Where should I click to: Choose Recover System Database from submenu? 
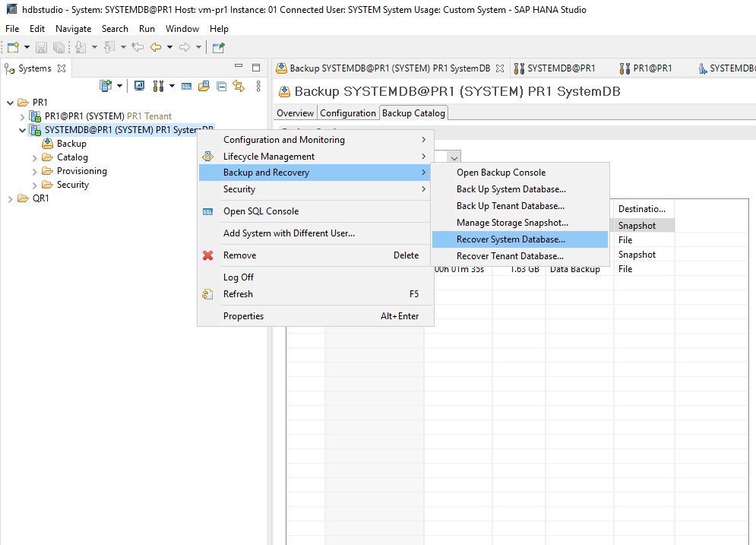pyautogui.click(x=511, y=239)
